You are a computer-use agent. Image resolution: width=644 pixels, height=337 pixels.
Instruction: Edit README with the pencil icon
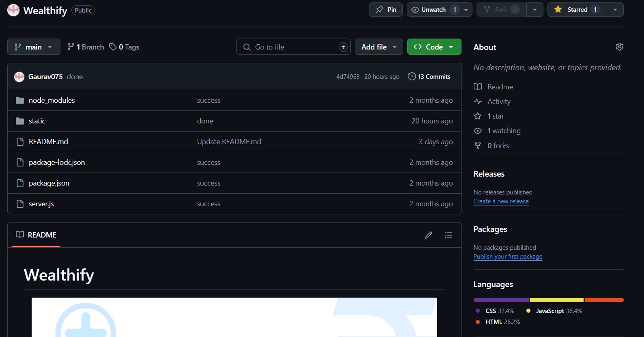[x=428, y=235]
